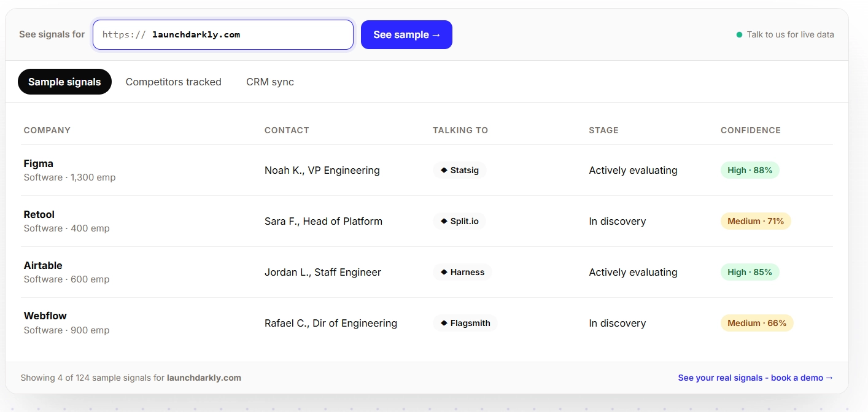The height and width of the screenshot is (412, 868).
Task: Click the Webflow company name
Action: point(45,316)
